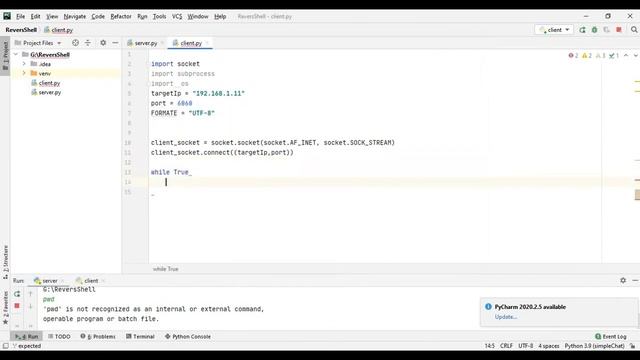Viewport: 640px width, 360px height.
Task: Expand the venv folder
Action: (24, 73)
